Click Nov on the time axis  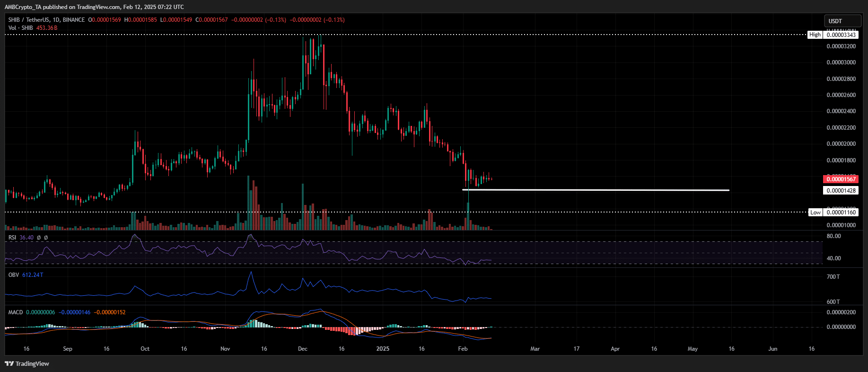(x=225, y=349)
